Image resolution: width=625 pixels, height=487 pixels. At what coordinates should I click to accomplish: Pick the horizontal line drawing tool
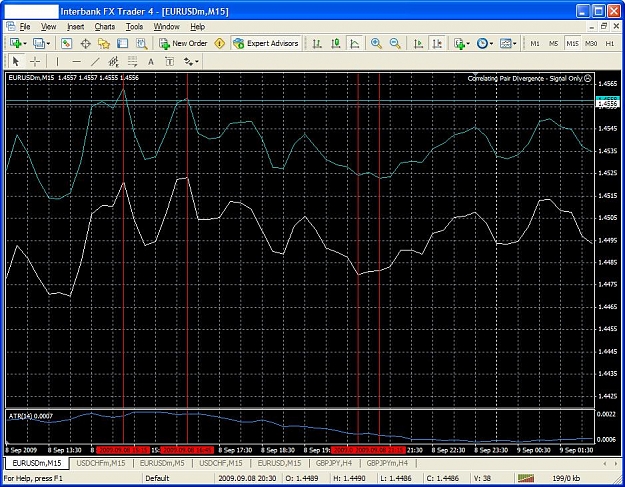(x=77, y=61)
